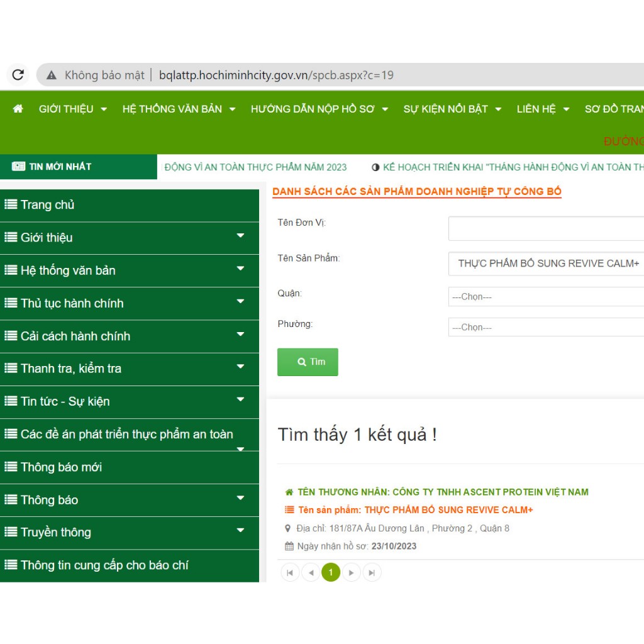Screen dimensions: 644x644
Task: Click the last-page pagination arrow
Action: (372, 572)
